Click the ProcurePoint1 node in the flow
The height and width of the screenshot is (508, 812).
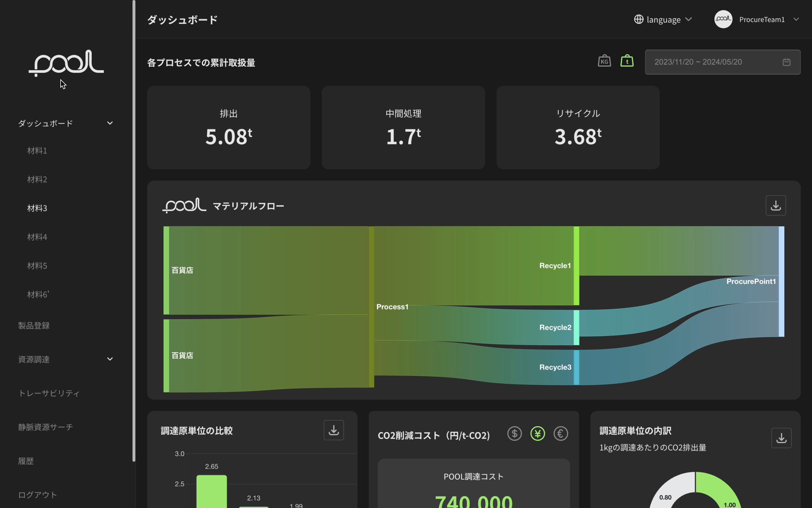coord(781,282)
